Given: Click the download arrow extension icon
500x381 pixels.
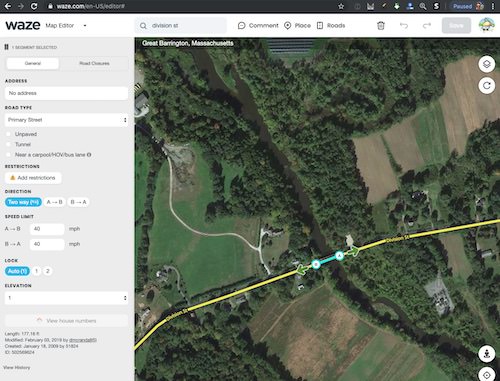Looking at the screenshot, I should [x=397, y=6].
